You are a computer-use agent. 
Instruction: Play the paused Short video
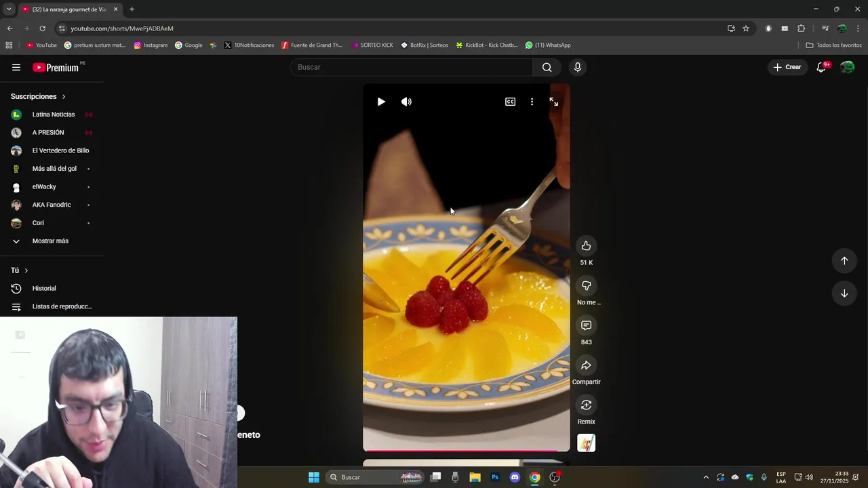click(x=381, y=102)
